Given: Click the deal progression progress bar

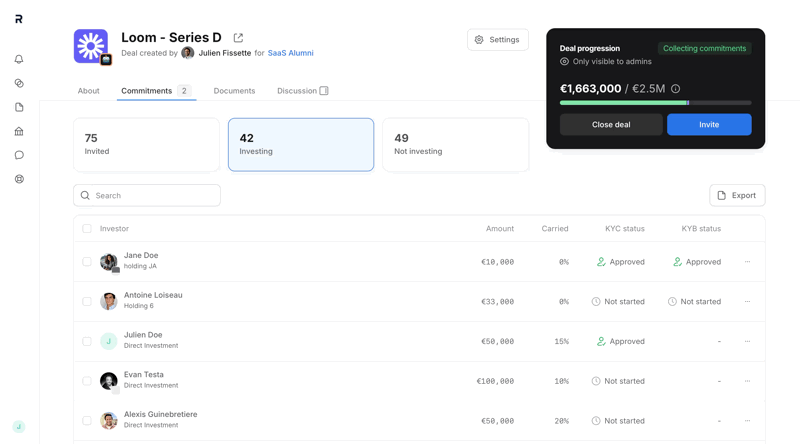Looking at the screenshot, I should [x=655, y=103].
